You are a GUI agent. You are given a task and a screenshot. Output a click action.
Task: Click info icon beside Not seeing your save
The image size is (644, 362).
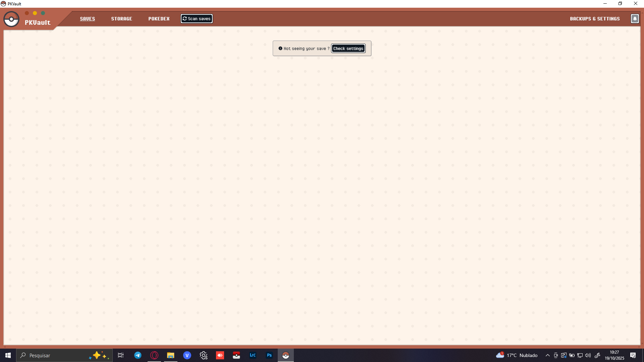point(280,49)
